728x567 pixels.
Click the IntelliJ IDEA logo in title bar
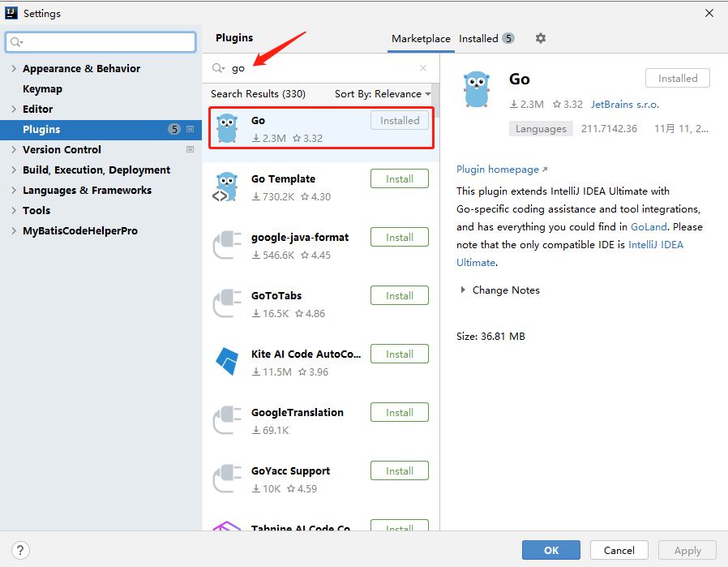(11, 13)
